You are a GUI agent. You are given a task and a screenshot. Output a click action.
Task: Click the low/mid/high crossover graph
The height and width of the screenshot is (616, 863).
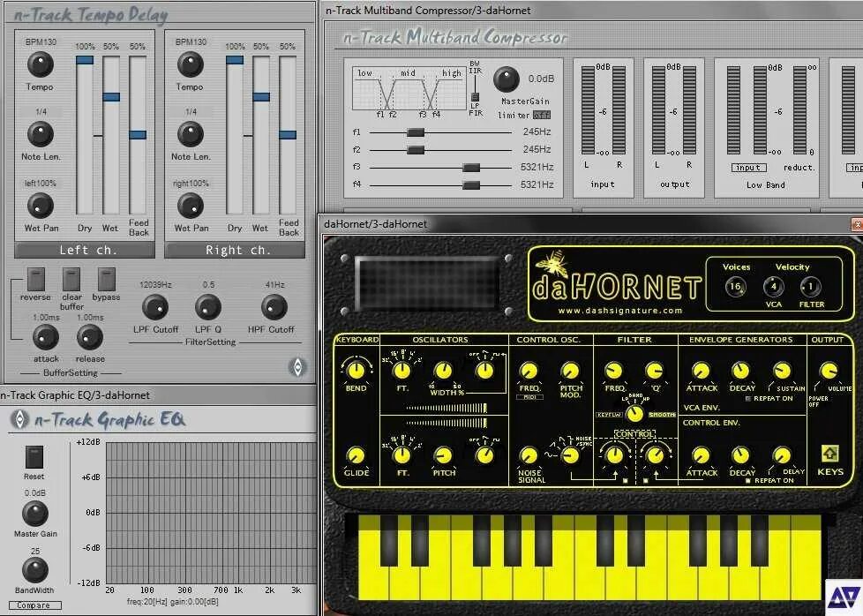coord(409,88)
